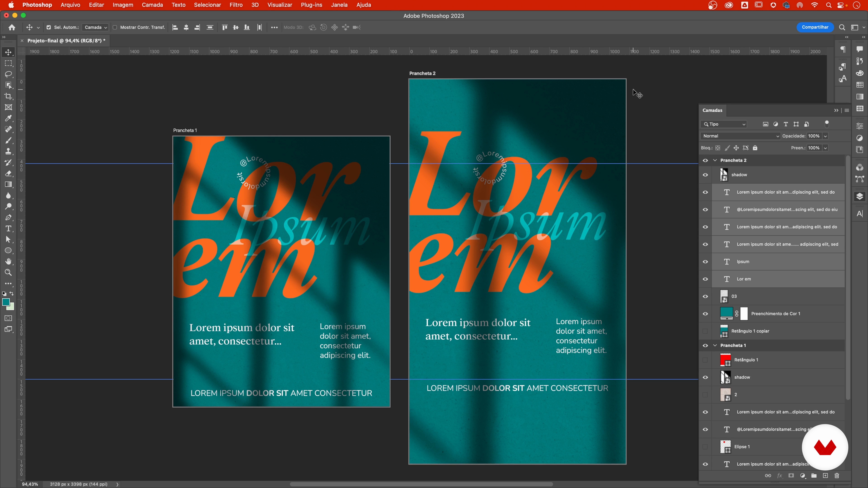This screenshot has height=488, width=868.
Task: Open the Camada auto-select dropdown
Action: point(95,27)
